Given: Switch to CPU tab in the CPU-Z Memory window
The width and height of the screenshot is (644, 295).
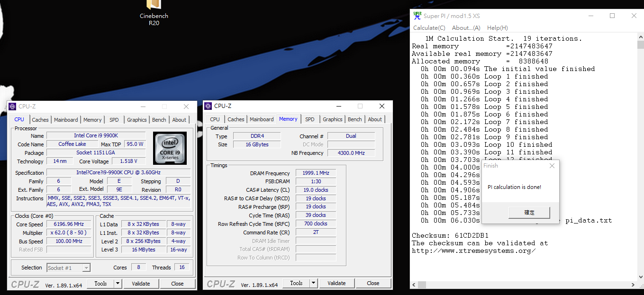Looking at the screenshot, I should pyautogui.click(x=215, y=119).
